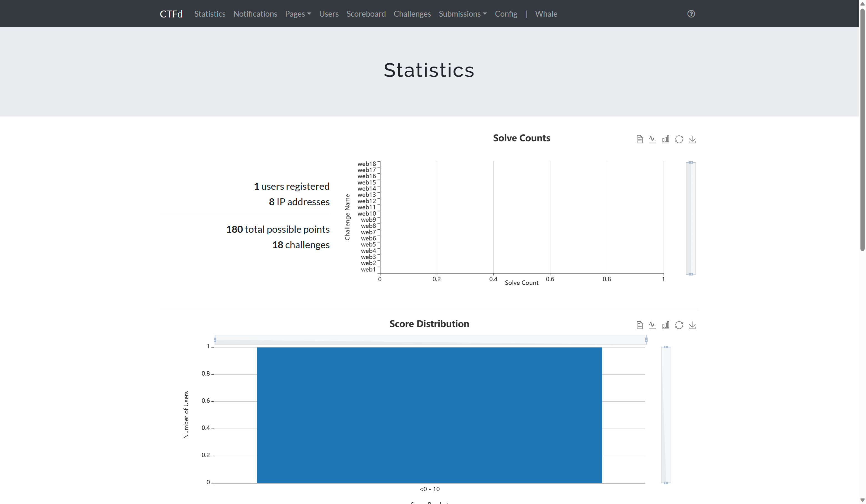Open the Users nav item
The image size is (866, 504).
pyautogui.click(x=329, y=14)
